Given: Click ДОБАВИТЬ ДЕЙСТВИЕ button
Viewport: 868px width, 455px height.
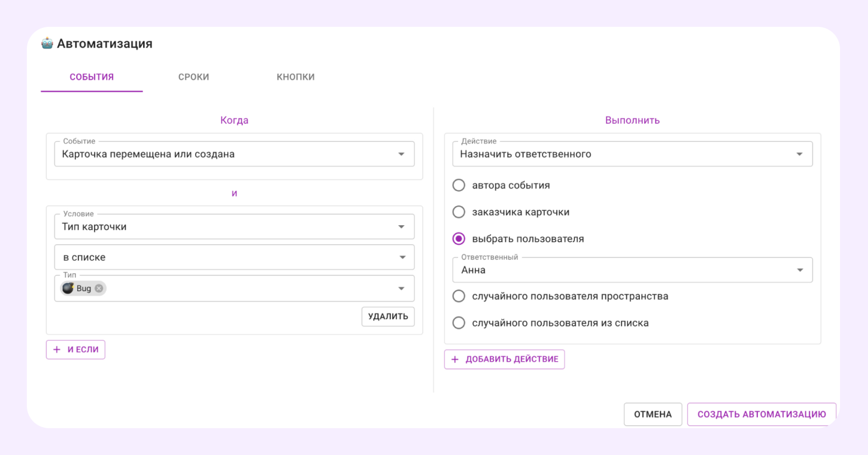Looking at the screenshot, I should tap(504, 359).
